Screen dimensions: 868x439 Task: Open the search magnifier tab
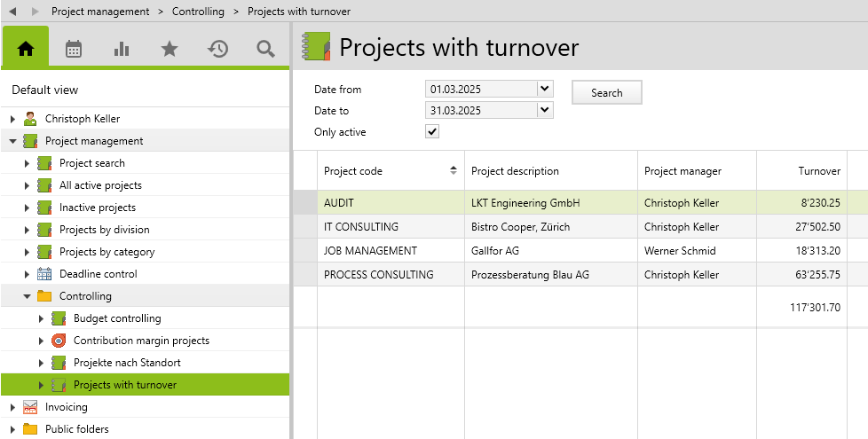[x=265, y=49]
